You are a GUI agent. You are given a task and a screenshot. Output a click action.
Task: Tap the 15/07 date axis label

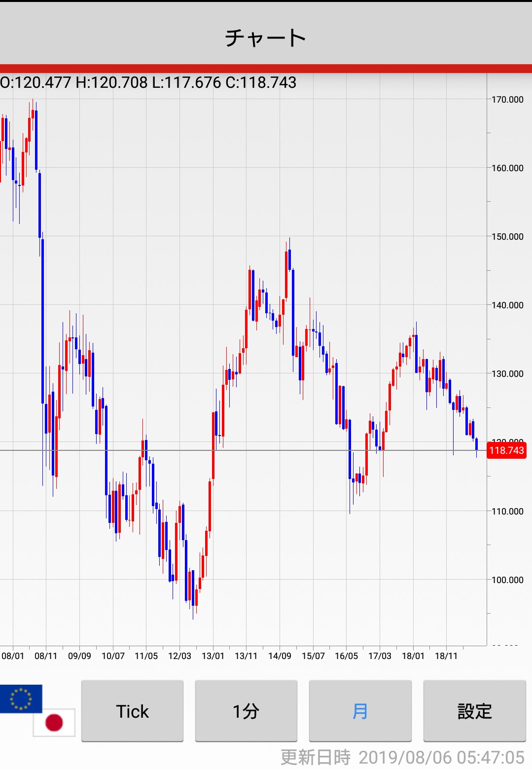(x=313, y=656)
